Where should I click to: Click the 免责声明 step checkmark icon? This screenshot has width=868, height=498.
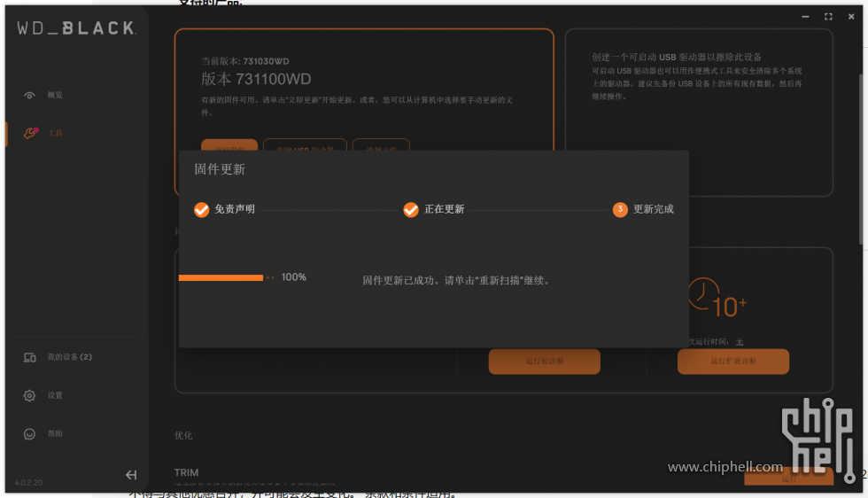[202, 209]
